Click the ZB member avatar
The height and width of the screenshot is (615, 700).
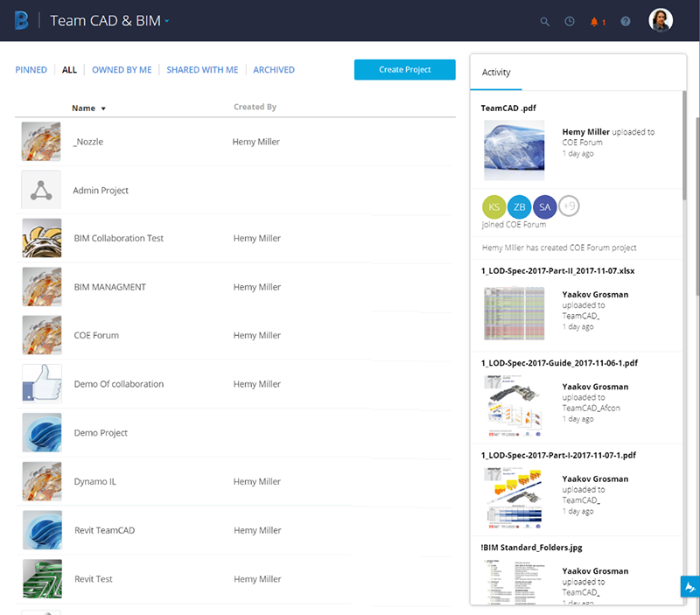pos(519,207)
